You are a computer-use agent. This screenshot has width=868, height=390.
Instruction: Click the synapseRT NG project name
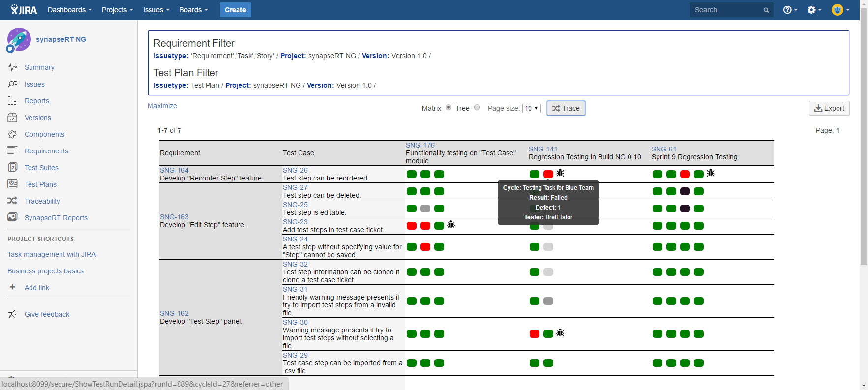click(61, 39)
